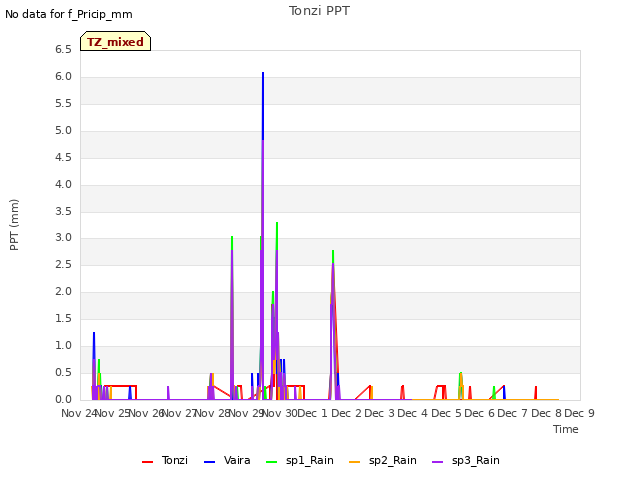Viewport: 640px width, 480px height.
Task: Click the 3.0 y-axis tick label
Action: tap(63, 238)
